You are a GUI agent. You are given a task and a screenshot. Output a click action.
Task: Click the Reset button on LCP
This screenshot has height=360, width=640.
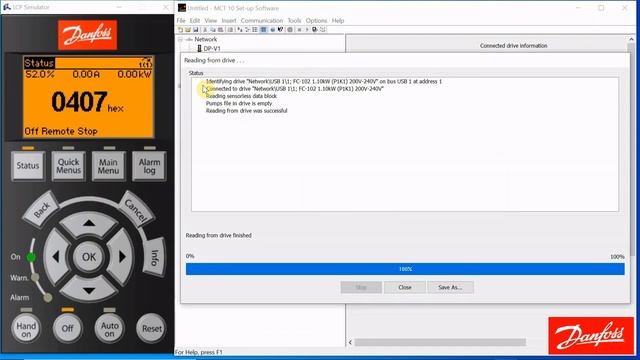tap(151, 328)
